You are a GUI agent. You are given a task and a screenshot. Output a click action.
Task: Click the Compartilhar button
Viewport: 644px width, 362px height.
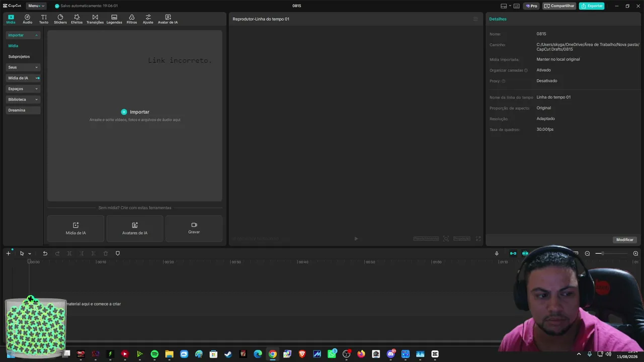point(559,6)
